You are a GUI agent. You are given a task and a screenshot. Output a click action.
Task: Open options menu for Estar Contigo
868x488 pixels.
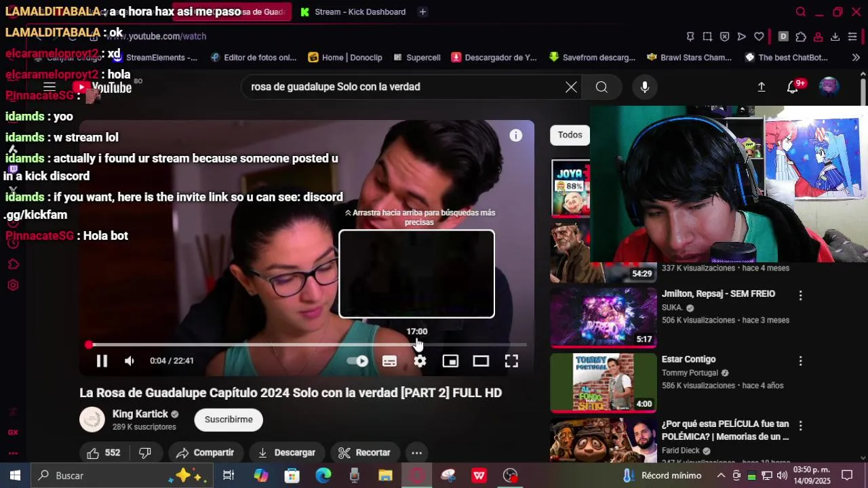pyautogui.click(x=801, y=361)
